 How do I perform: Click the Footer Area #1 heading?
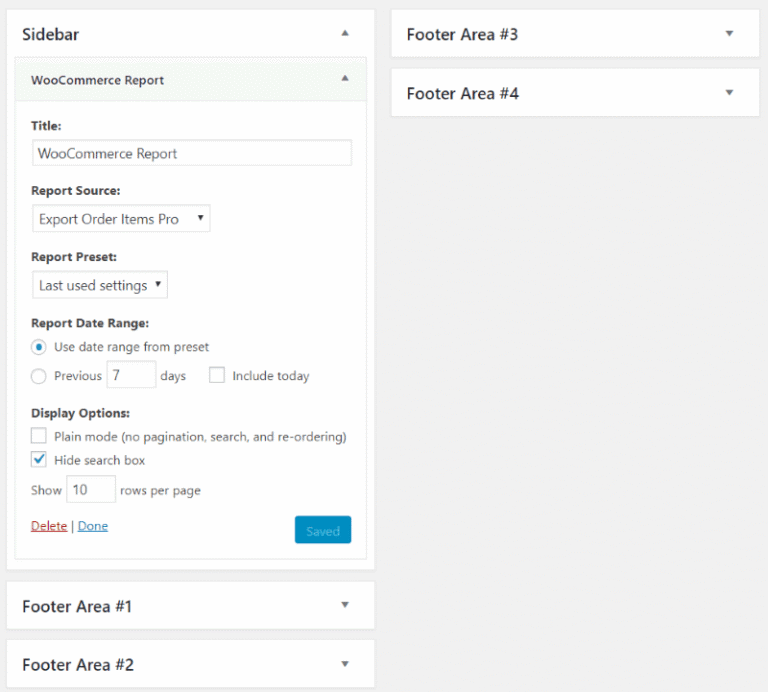[77, 607]
